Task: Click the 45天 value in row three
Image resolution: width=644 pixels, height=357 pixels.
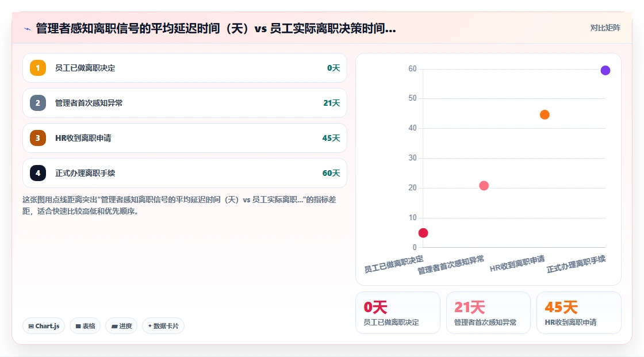Action: (331, 138)
